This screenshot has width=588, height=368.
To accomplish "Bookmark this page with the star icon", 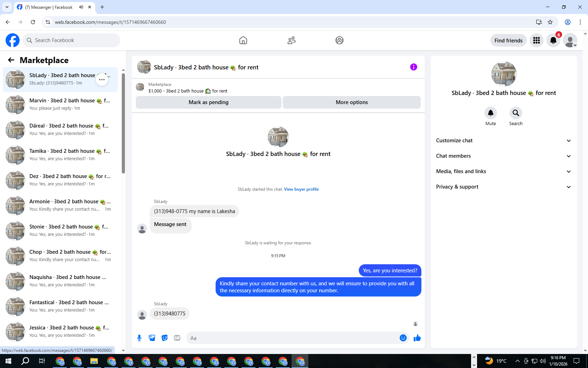I will [x=550, y=22].
